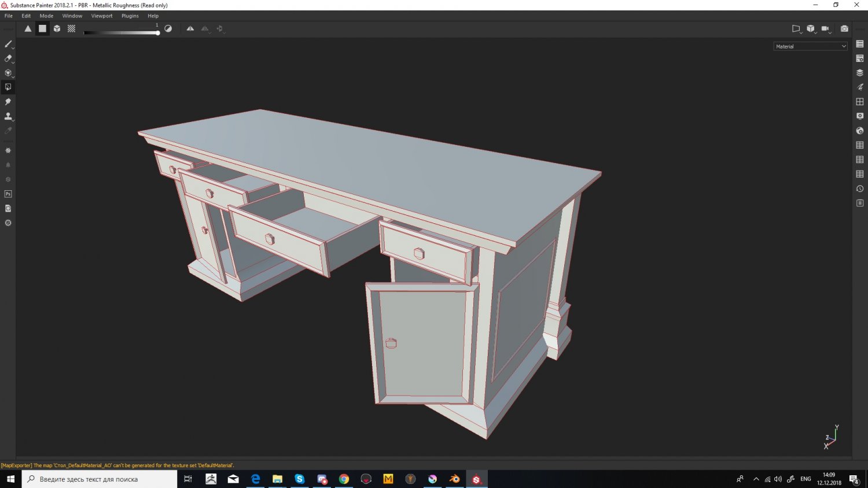Select the Smudge tool

coord(8,102)
